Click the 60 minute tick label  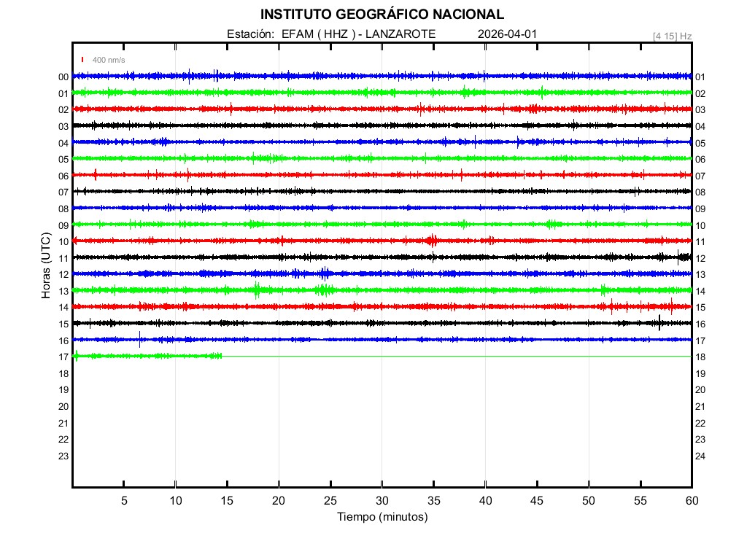tap(692, 500)
